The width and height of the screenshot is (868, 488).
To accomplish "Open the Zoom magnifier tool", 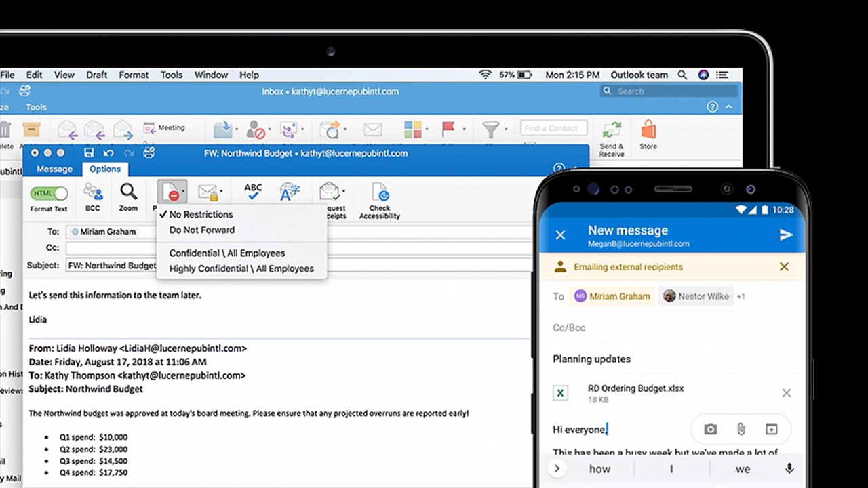I will 128,198.
